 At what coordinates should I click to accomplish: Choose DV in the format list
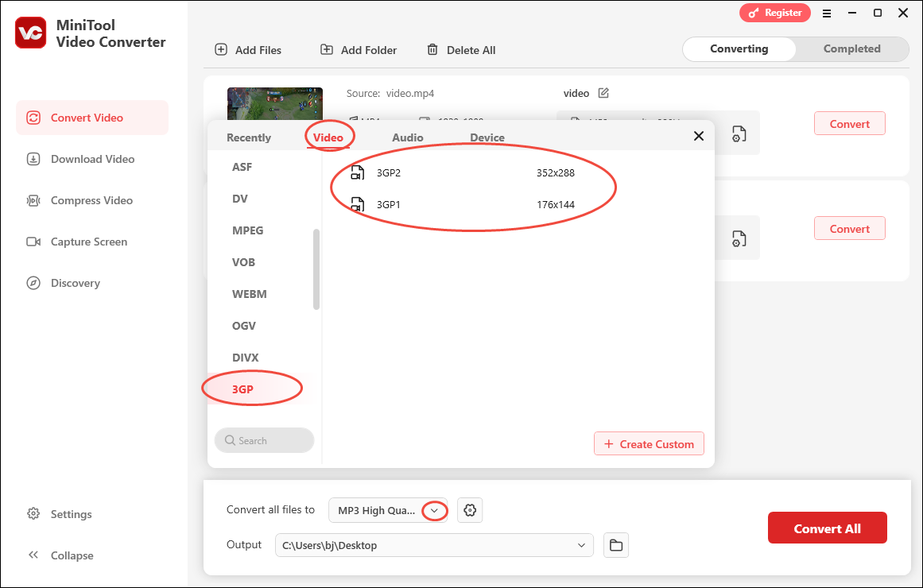pos(240,199)
